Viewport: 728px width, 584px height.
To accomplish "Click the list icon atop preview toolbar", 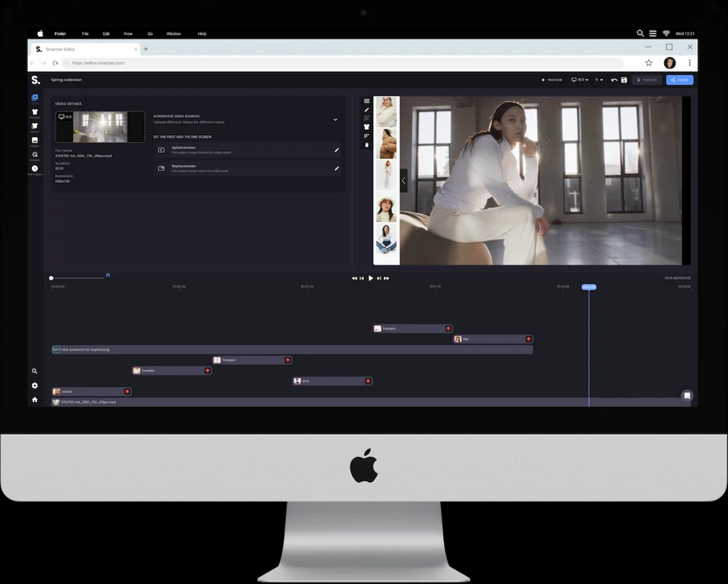I will pyautogui.click(x=366, y=101).
